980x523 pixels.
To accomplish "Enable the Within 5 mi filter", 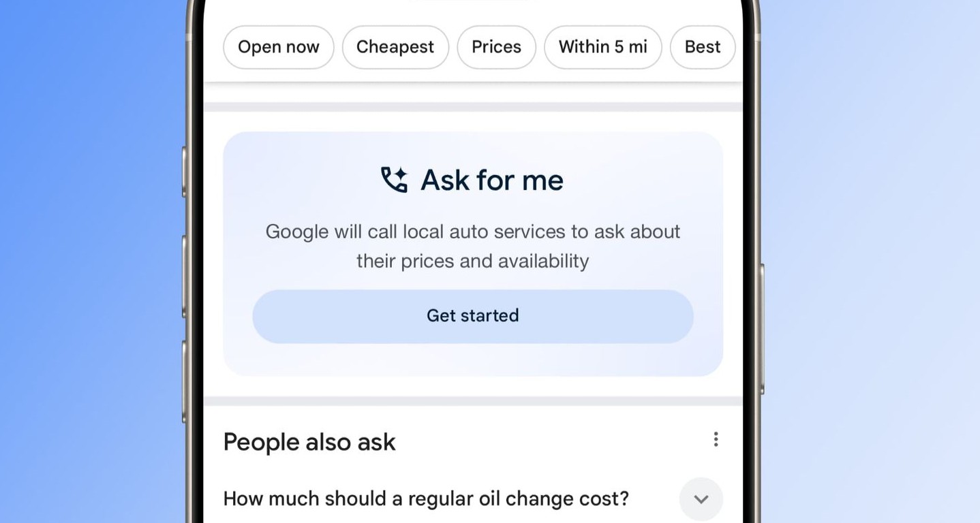I will click(603, 47).
